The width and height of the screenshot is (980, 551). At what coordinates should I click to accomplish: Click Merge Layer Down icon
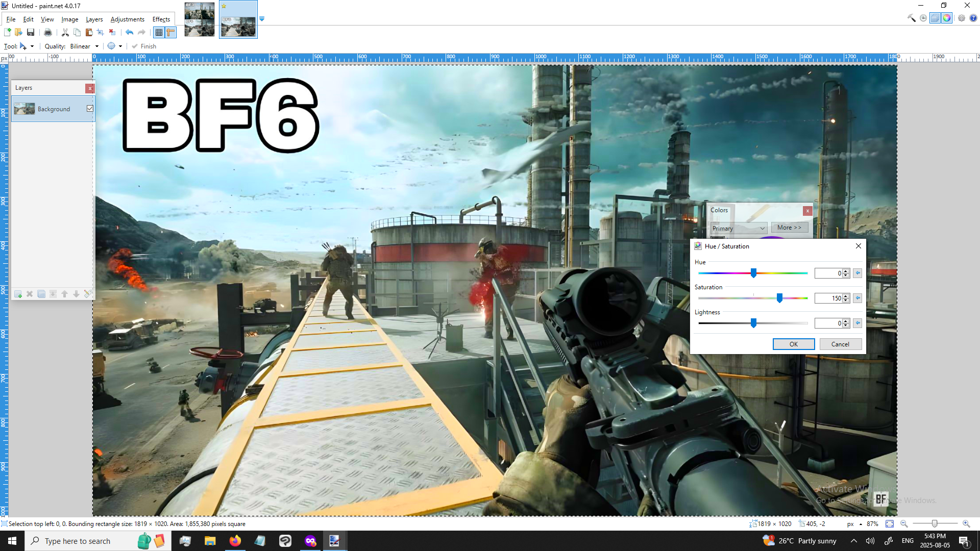(x=53, y=294)
